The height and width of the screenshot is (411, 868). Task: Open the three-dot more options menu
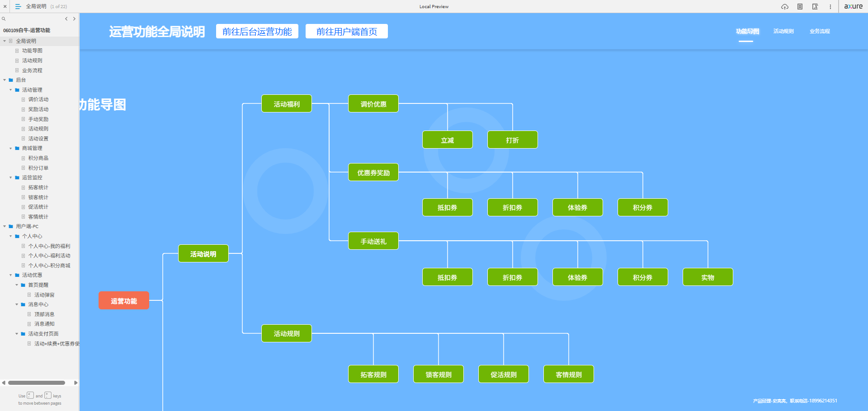pos(830,7)
